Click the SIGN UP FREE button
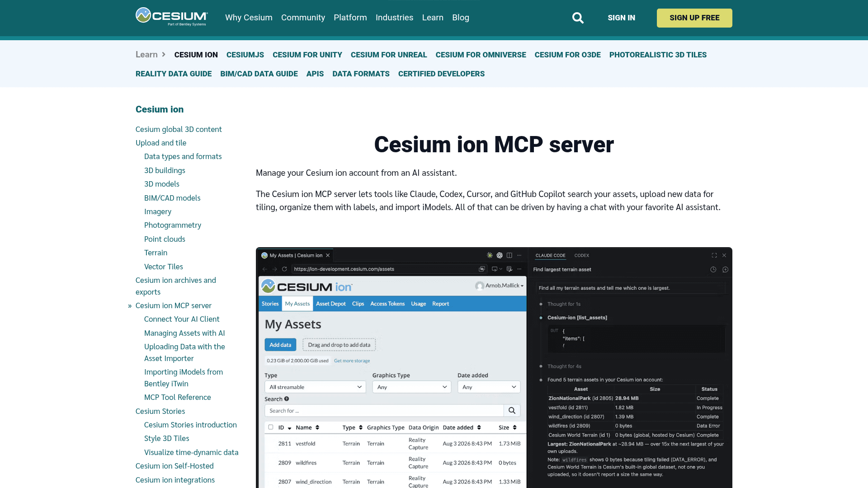 click(x=694, y=18)
